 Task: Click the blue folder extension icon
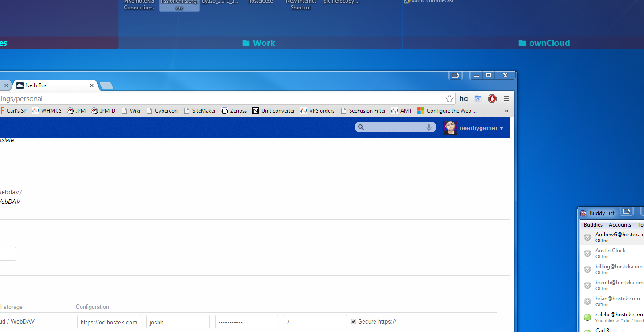point(478,99)
